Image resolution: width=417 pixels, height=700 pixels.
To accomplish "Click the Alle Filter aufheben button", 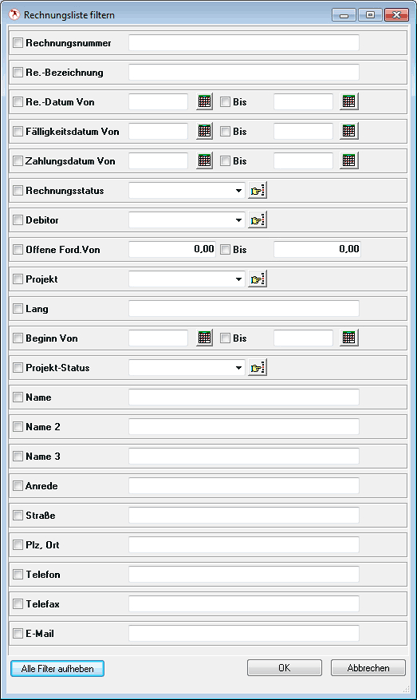I will pyautogui.click(x=58, y=668).
